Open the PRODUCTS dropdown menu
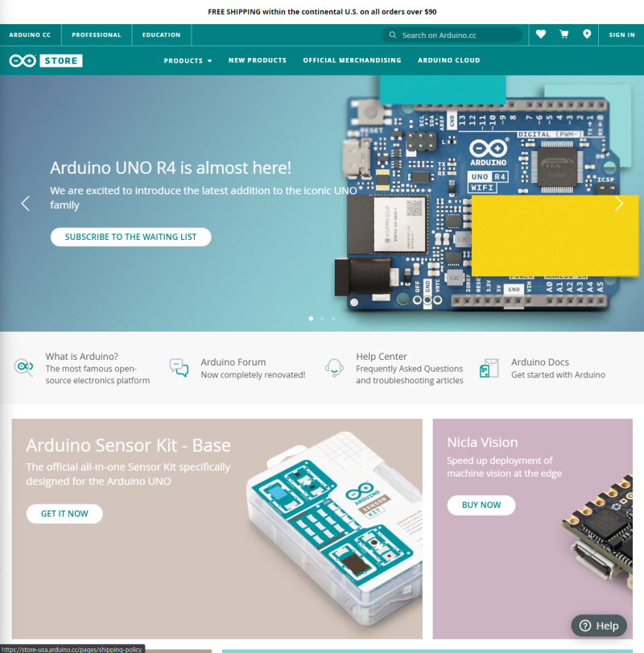The height and width of the screenshot is (653, 644). [x=188, y=60]
